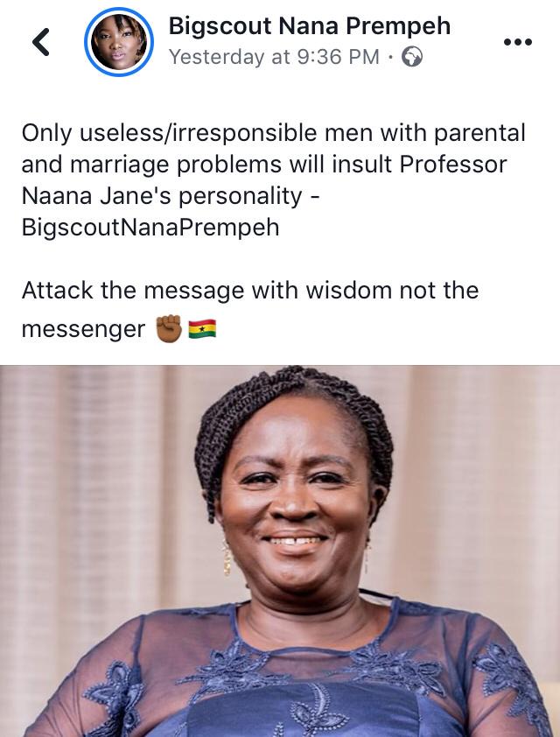Tap the woman's face in the photo
The width and height of the screenshot is (560, 737).
point(296,503)
